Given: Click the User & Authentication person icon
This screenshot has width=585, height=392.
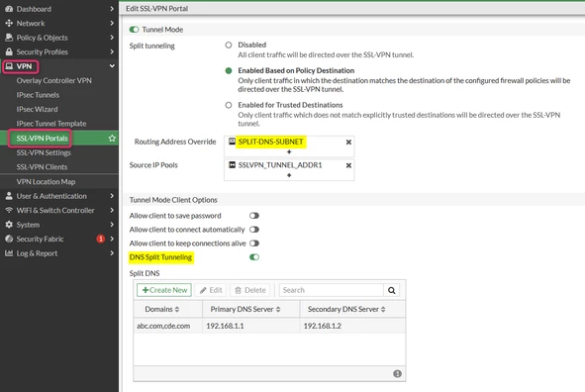Looking at the screenshot, I should click(x=9, y=196).
